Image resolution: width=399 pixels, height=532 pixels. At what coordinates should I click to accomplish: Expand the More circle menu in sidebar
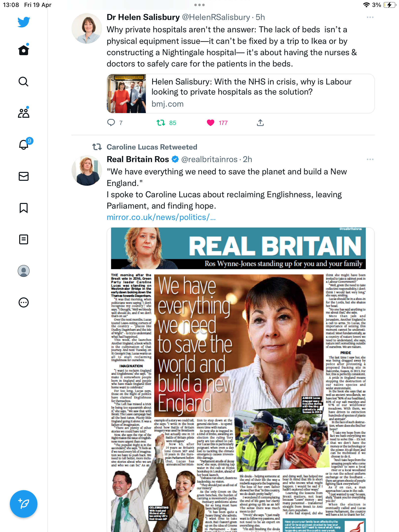point(24,302)
